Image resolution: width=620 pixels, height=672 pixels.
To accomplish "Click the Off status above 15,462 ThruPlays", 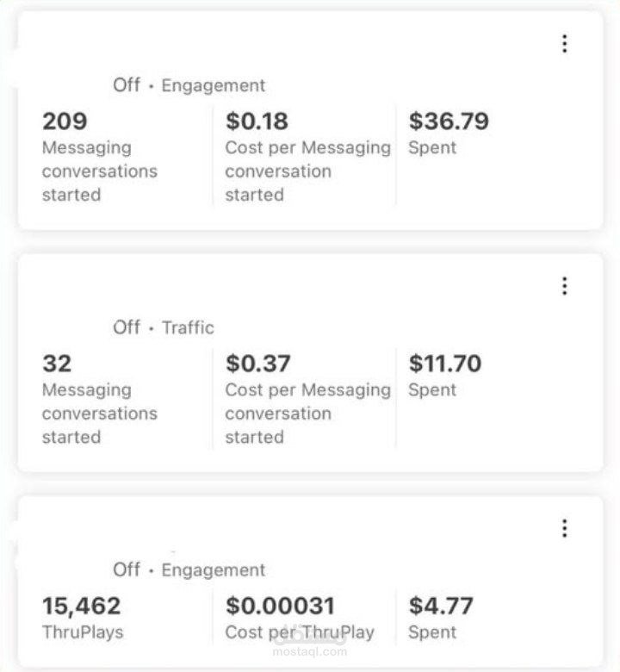I will click(127, 569).
